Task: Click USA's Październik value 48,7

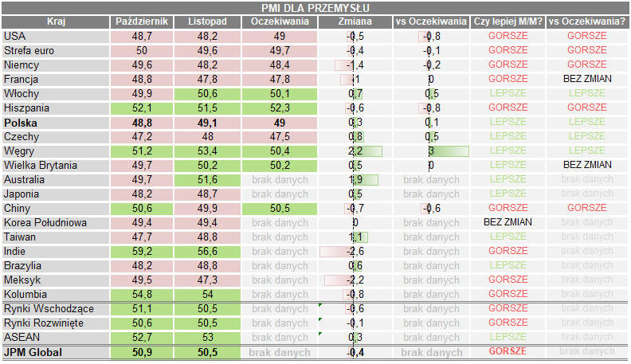Action: (x=142, y=37)
